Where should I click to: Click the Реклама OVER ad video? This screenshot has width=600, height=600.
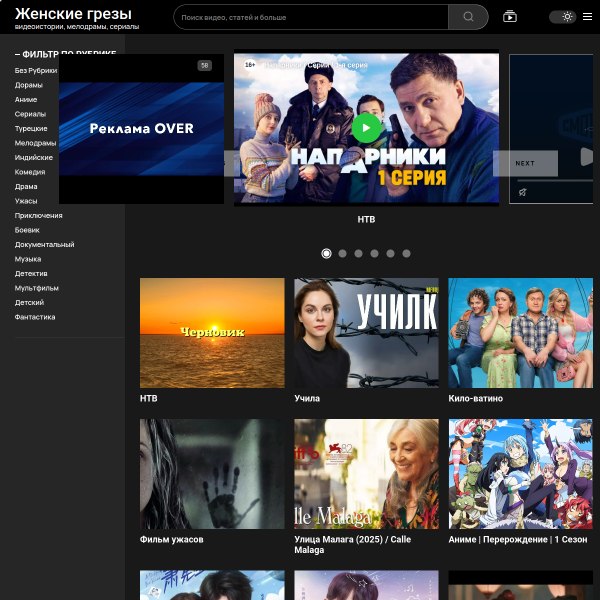click(141, 129)
